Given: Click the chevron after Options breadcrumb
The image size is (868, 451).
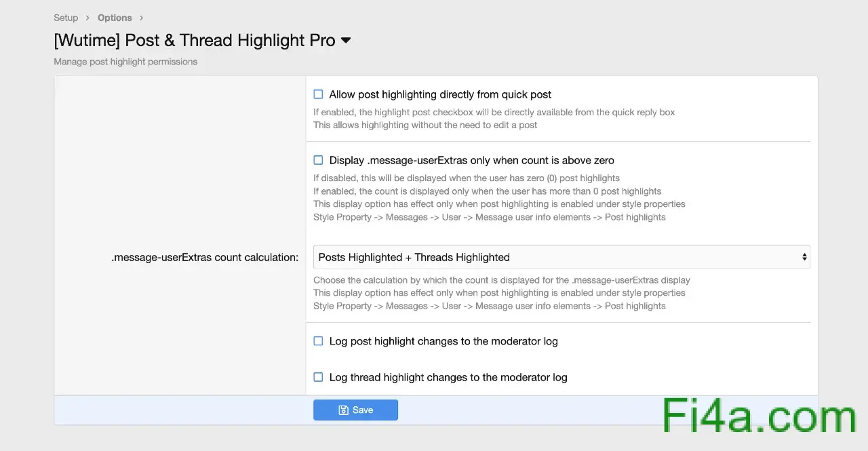Looking at the screenshot, I should pyautogui.click(x=141, y=18).
